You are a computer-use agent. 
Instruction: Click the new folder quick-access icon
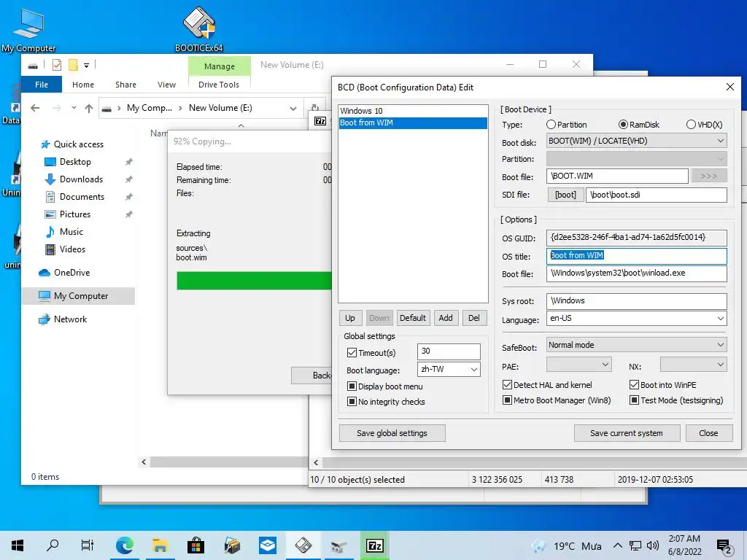point(73,65)
